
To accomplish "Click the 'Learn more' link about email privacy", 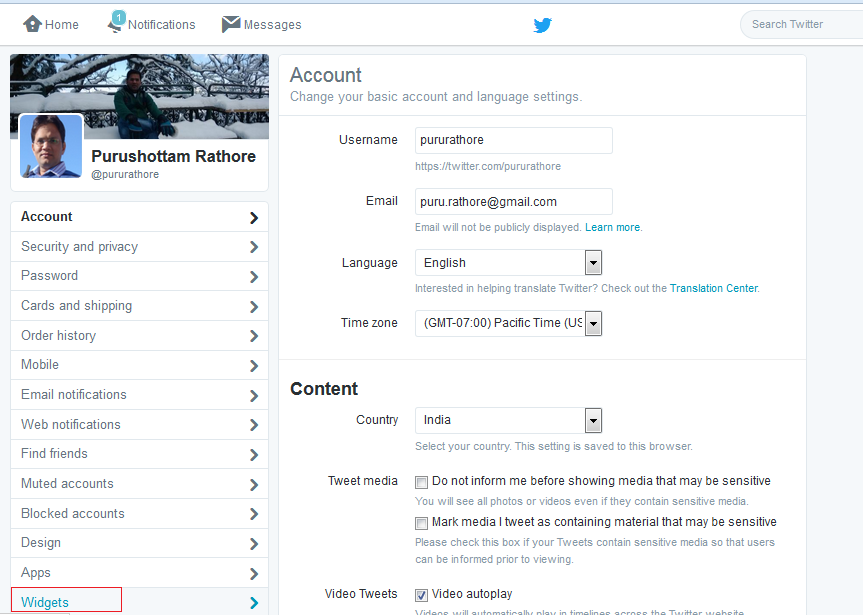I will (x=612, y=227).
